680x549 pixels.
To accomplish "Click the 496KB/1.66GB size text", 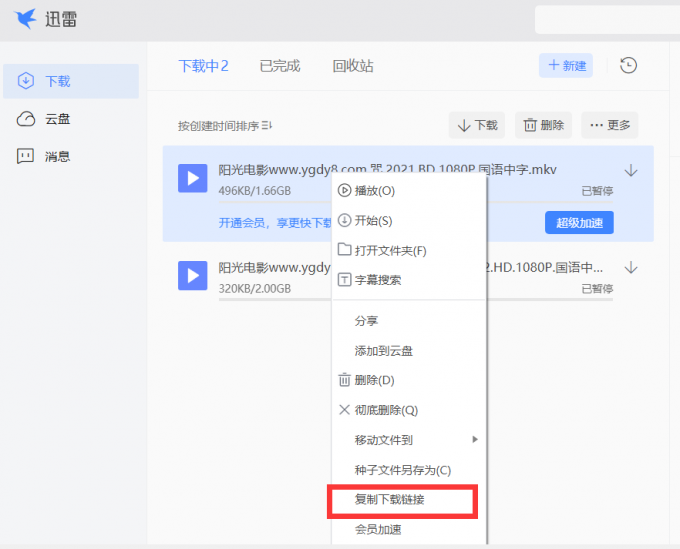I will tap(255, 191).
